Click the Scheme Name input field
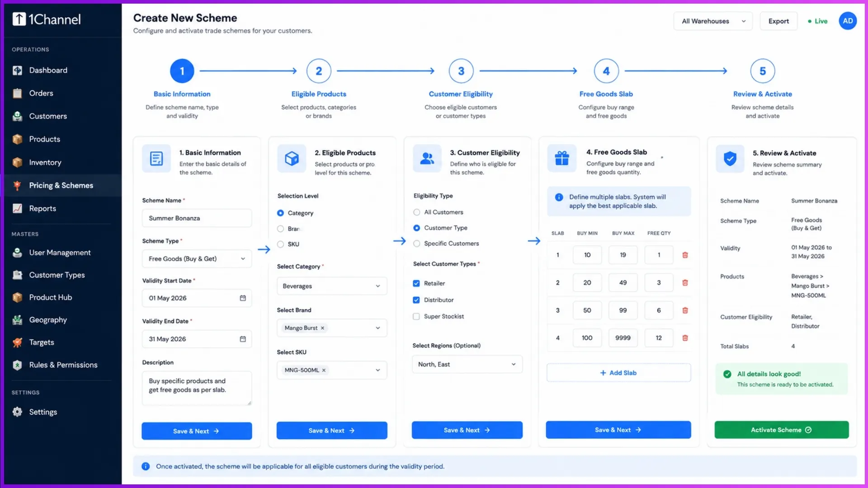This screenshot has width=868, height=488. [197, 218]
